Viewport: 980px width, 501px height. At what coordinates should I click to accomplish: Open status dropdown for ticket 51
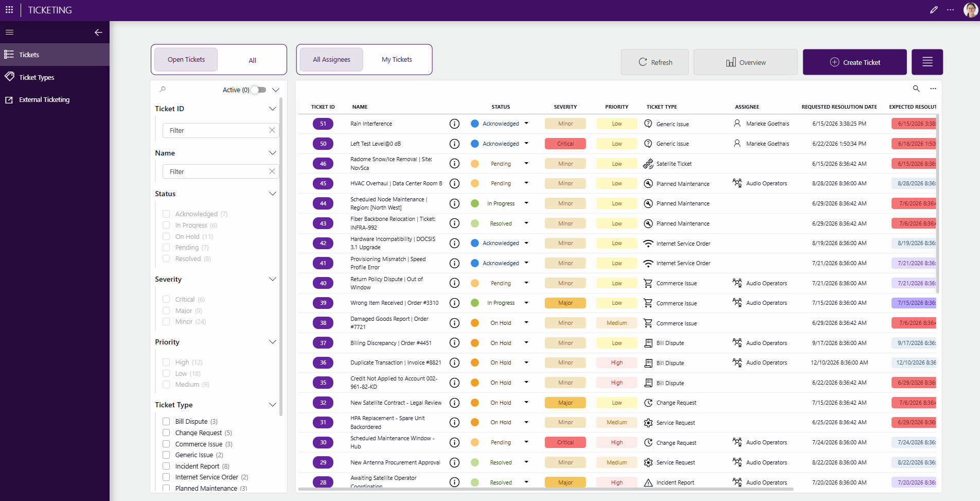526,124
